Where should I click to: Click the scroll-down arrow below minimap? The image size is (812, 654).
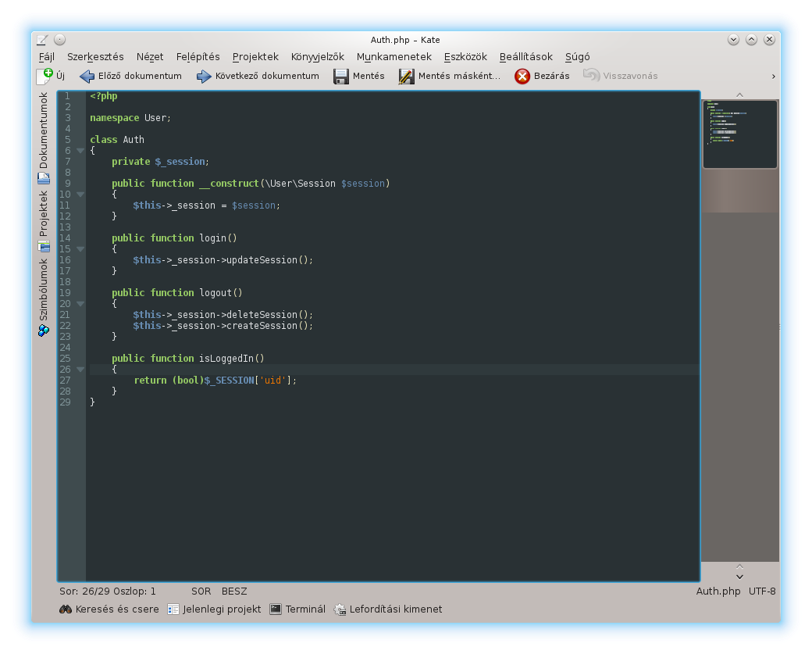[739, 577]
